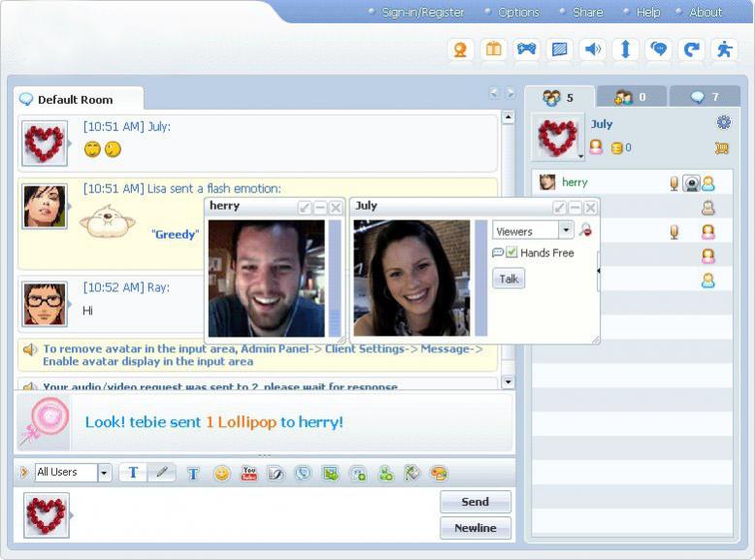Open the whiteboard screen icon

(560, 49)
